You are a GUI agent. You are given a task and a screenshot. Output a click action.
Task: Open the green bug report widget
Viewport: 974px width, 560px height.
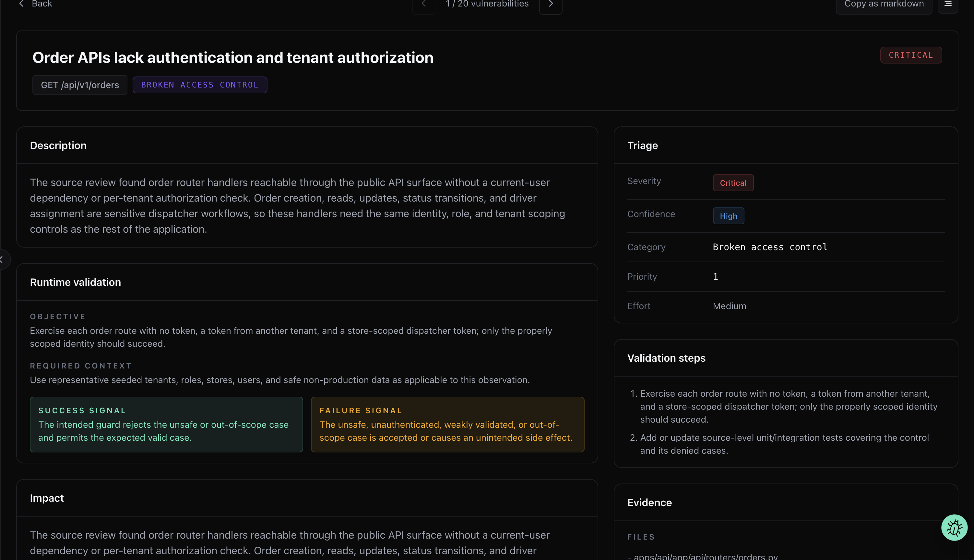coord(954,527)
